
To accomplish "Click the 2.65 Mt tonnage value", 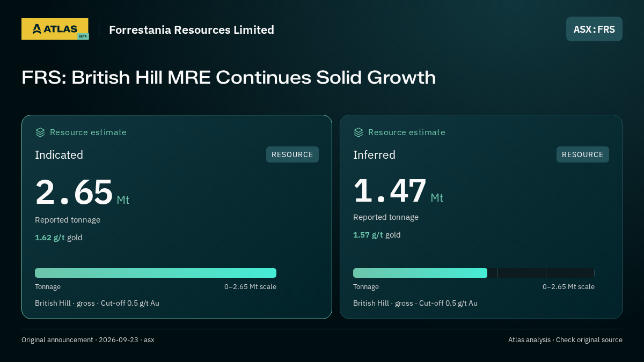I will point(82,193).
